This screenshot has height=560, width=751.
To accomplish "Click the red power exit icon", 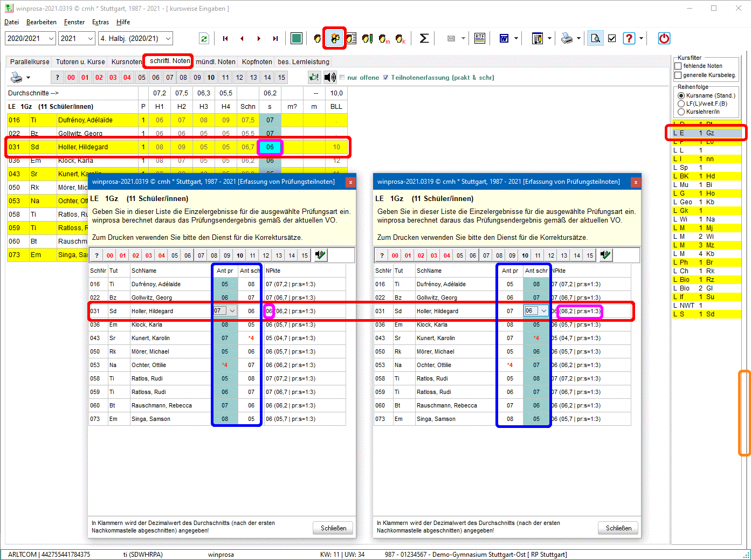I will click(664, 38).
